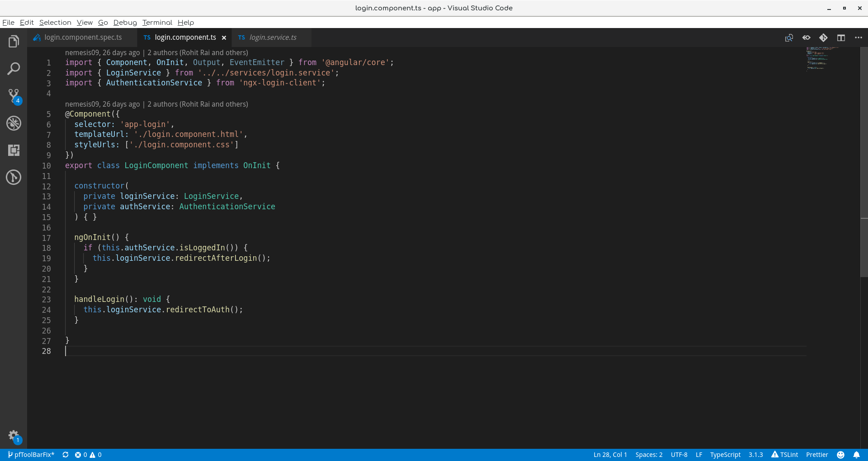Click the ngOnInit method name
The image size is (868, 461).
tap(92, 237)
